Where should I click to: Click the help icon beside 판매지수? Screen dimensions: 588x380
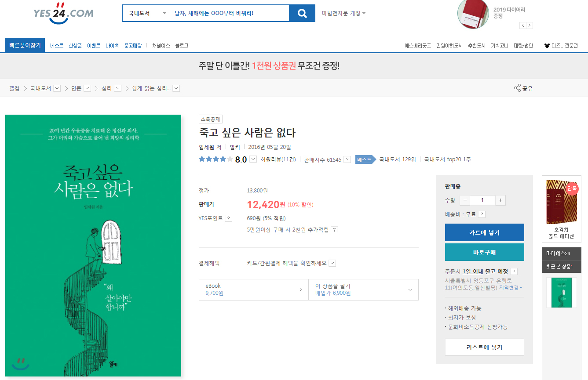(347, 159)
